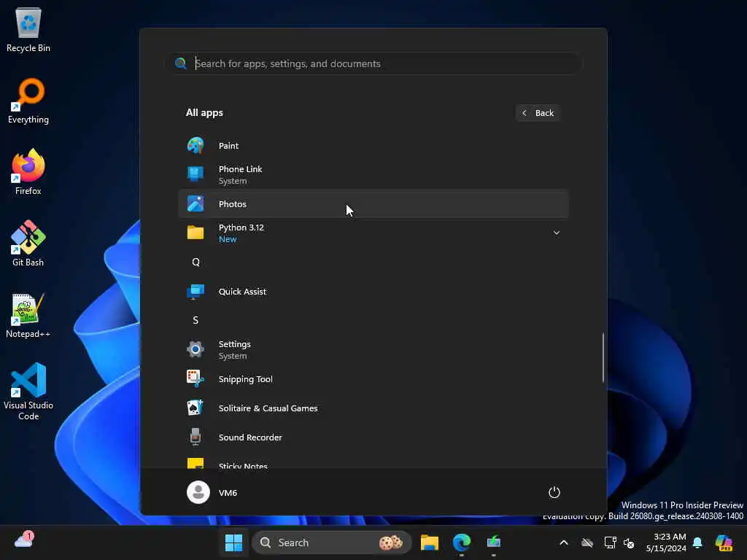Click the power button in Start menu
The image size is (747, 560).
tap(554, 492)
